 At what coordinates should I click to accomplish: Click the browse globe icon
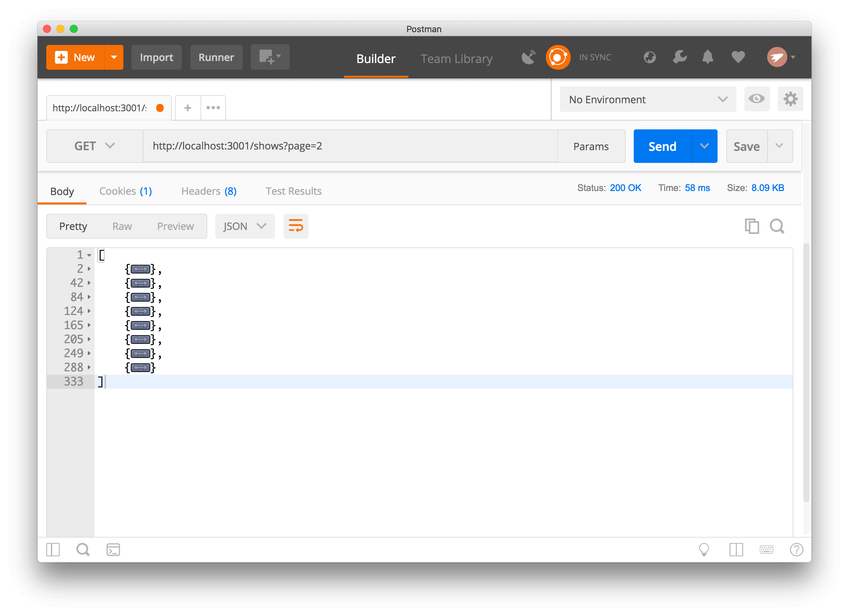(649, 57)
